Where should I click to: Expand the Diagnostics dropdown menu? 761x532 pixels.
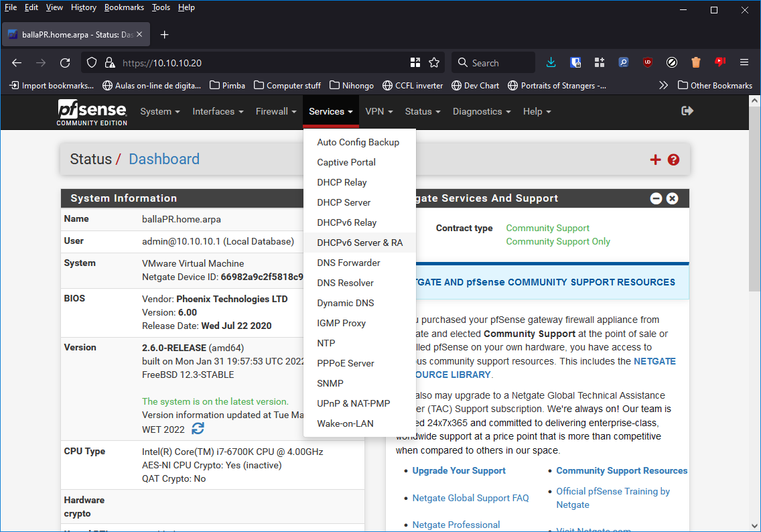tap(481, 112)
